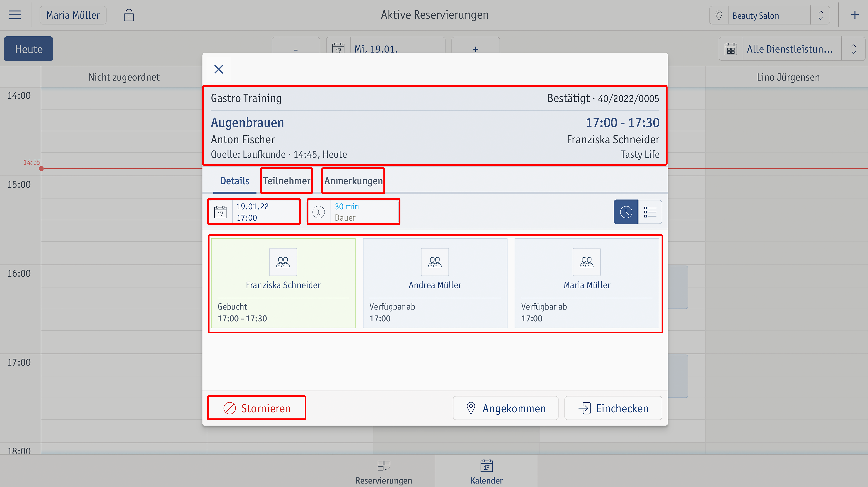
Task: Open the Details tab
Action: (235, 181)
